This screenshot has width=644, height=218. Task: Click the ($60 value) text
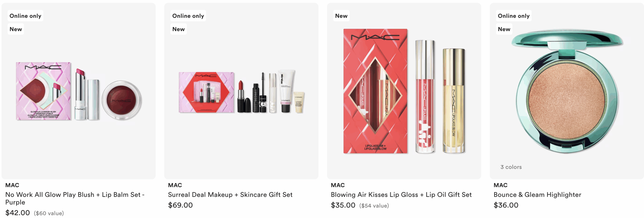49,213
